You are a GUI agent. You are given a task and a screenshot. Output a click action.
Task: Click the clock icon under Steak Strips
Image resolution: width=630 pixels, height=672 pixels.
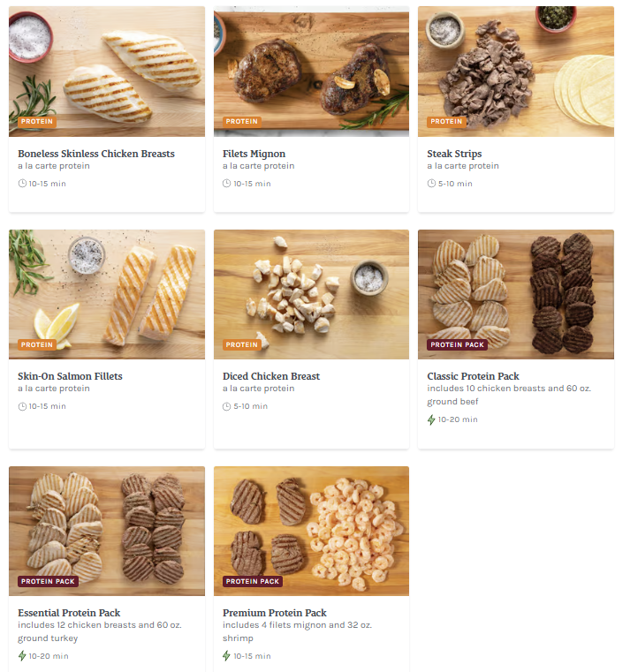[431, 184]
